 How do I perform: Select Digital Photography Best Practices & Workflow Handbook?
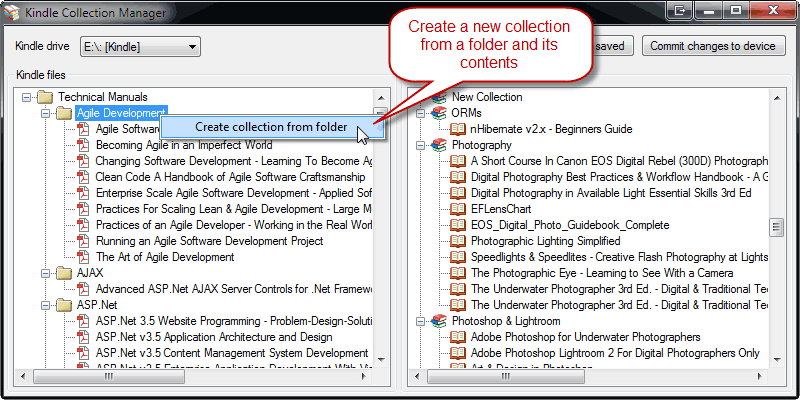point(619,177)
